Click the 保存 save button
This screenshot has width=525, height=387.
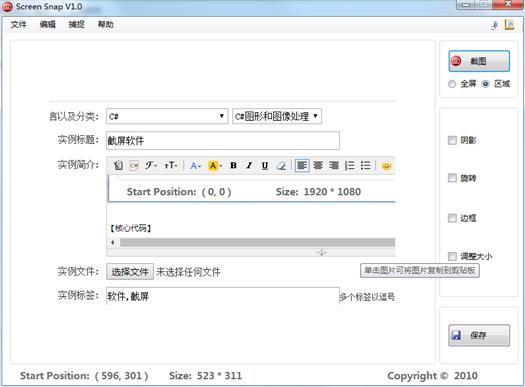479,335
